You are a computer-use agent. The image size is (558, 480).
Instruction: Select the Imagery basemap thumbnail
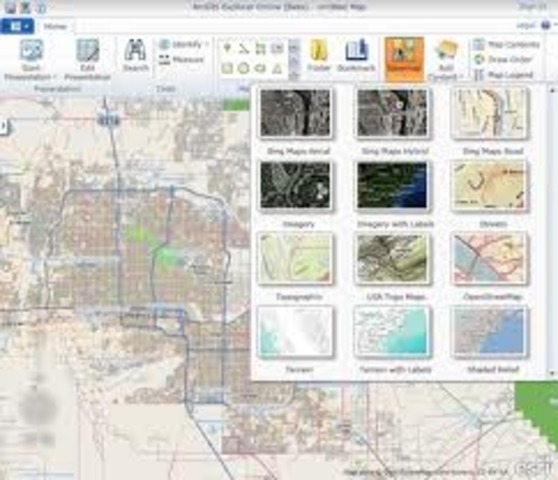pyautogui.click(x=295, y=185)
